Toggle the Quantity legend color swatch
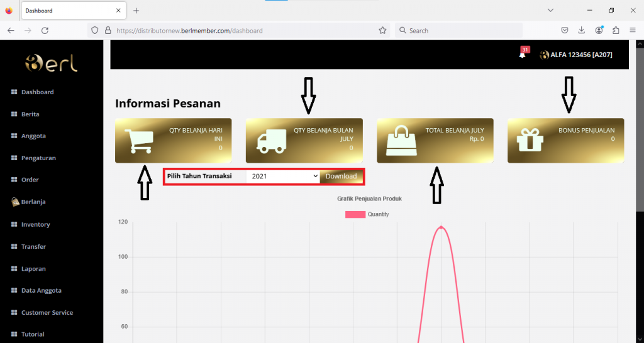 [x=355, y=214]
